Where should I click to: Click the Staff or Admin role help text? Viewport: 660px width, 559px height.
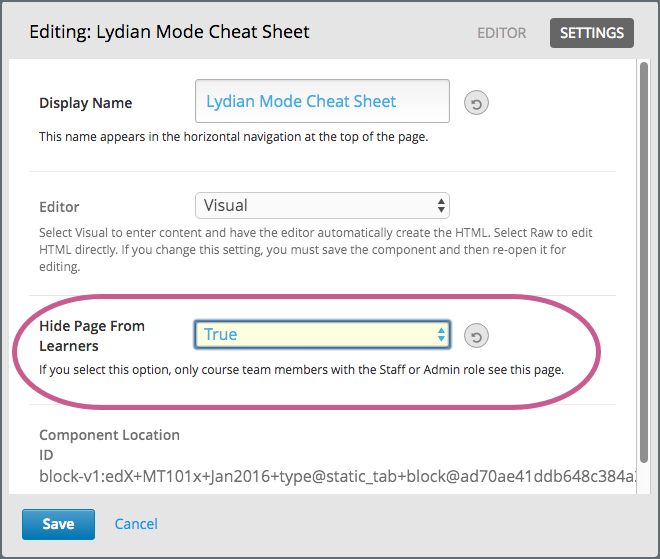[x=301, y=370]
